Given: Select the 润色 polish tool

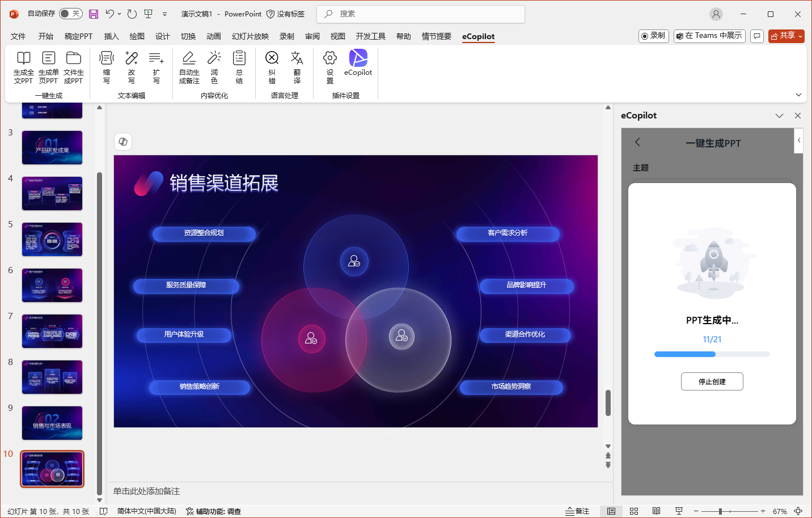Looking at the screenshot, I should [214, 58].
